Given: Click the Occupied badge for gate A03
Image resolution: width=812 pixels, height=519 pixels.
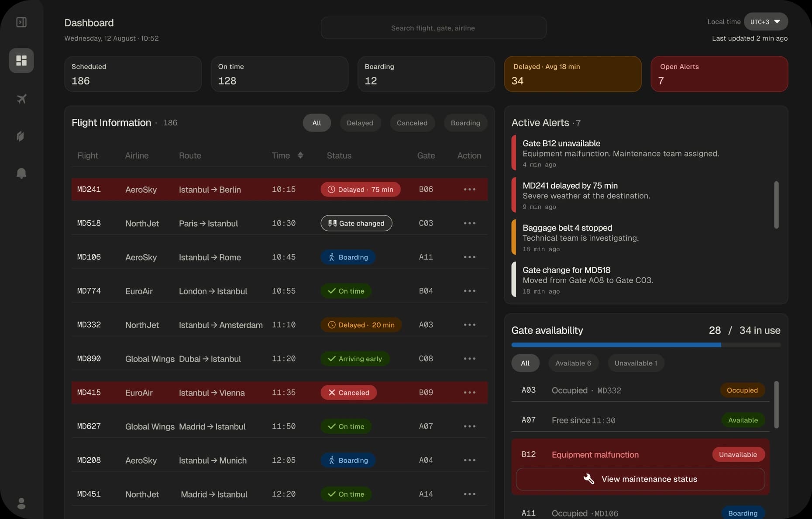Looking at the screenshot, I should tap(742, 390).
